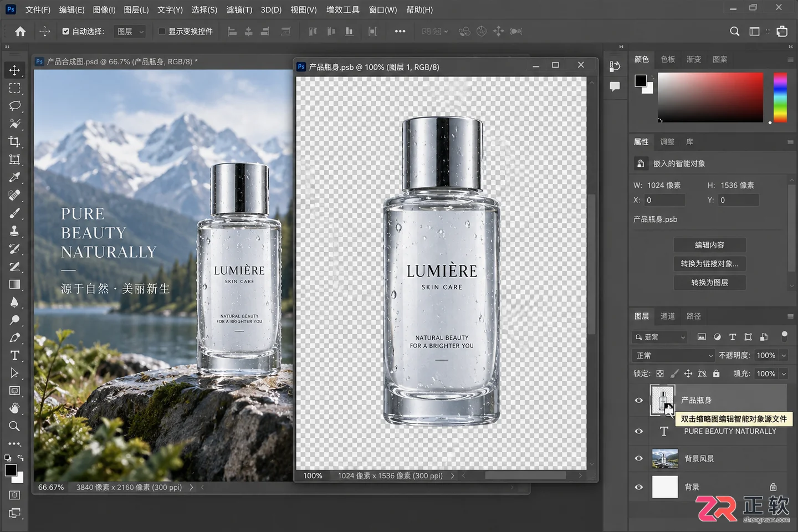The height and width of the screenshot is (532, 798).
Task: Open the 文件(F) menu
Action: pos(38,10)
